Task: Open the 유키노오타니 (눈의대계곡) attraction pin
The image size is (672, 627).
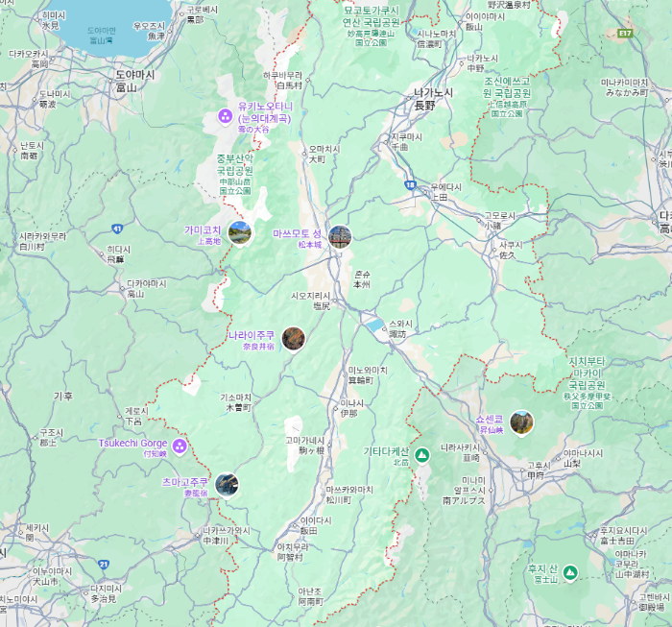Action: click(225, 116)
